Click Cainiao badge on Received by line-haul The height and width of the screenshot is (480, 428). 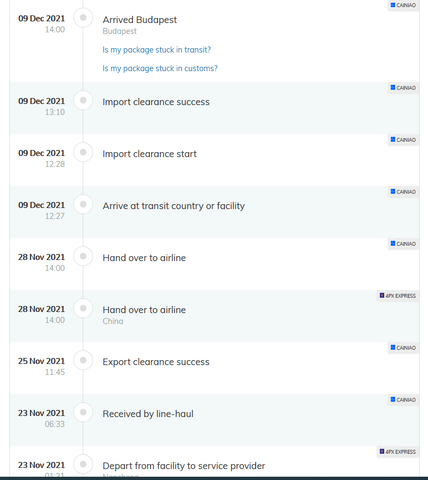coord(403,400)
